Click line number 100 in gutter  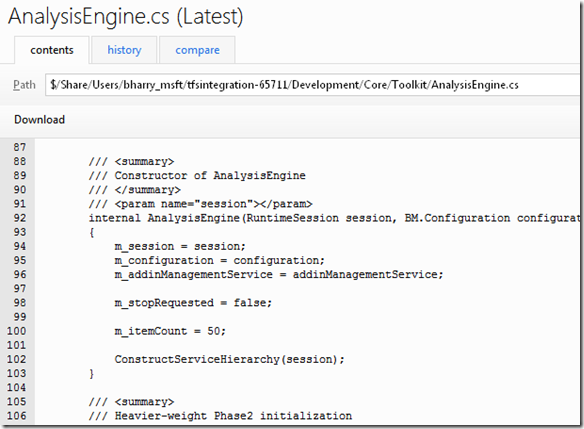tap(17, 331)
